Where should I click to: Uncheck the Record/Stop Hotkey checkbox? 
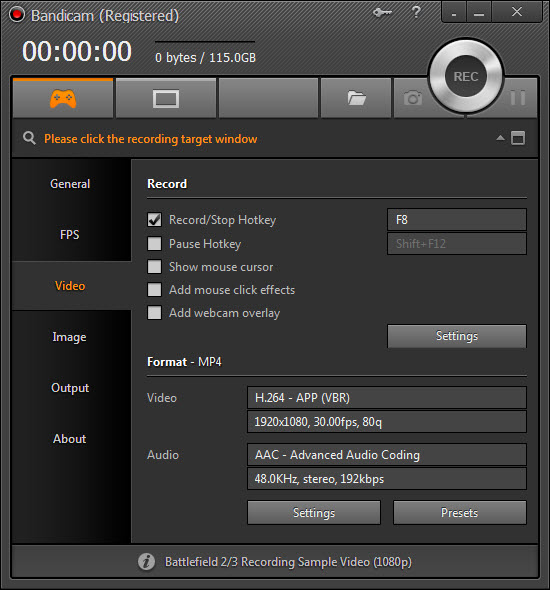click(x=154, y=220)
